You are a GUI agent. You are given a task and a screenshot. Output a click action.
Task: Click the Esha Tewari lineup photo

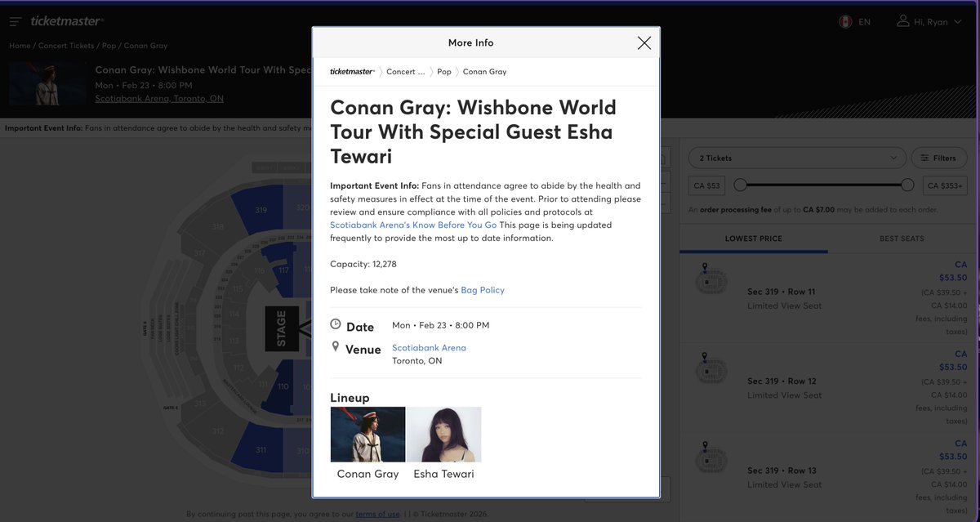[443, 435]
